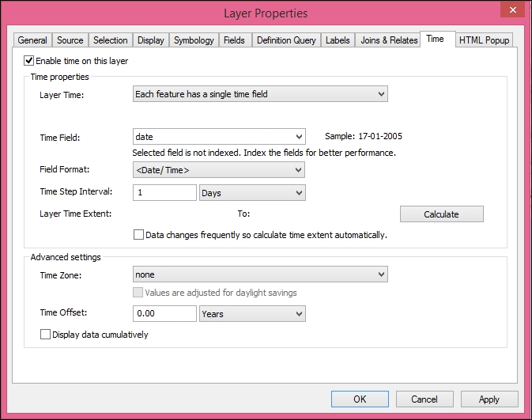Open the HTML Popup tab
The width and height of the screenshot is (532, 420).
click(x=485, y=40)
